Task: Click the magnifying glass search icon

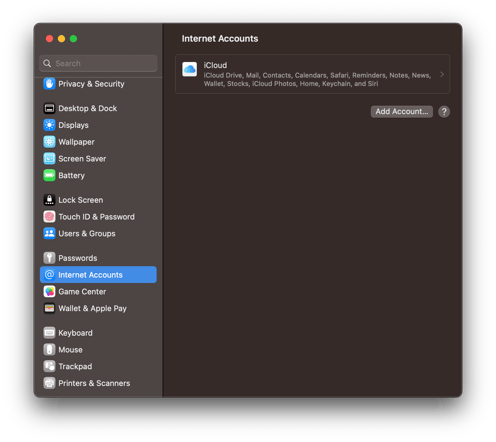Action: [x=47, y=63]
